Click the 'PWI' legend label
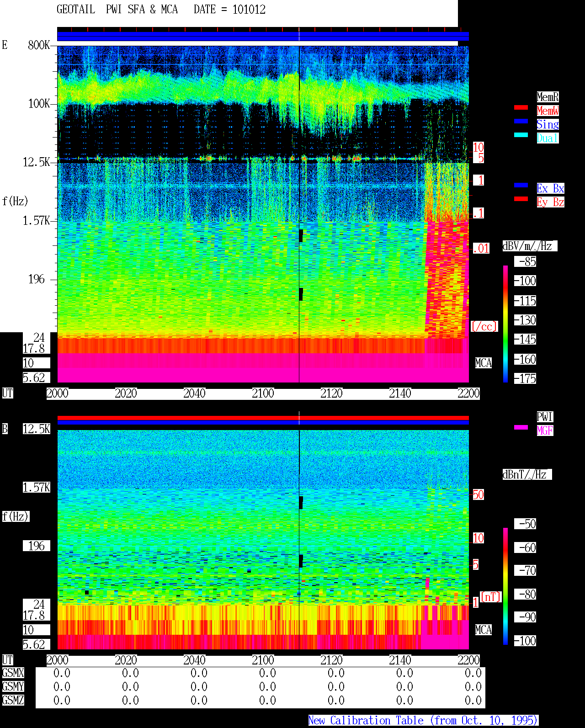Image resolution: width=585 pixels, height=728 pixels. pos(545,417)
